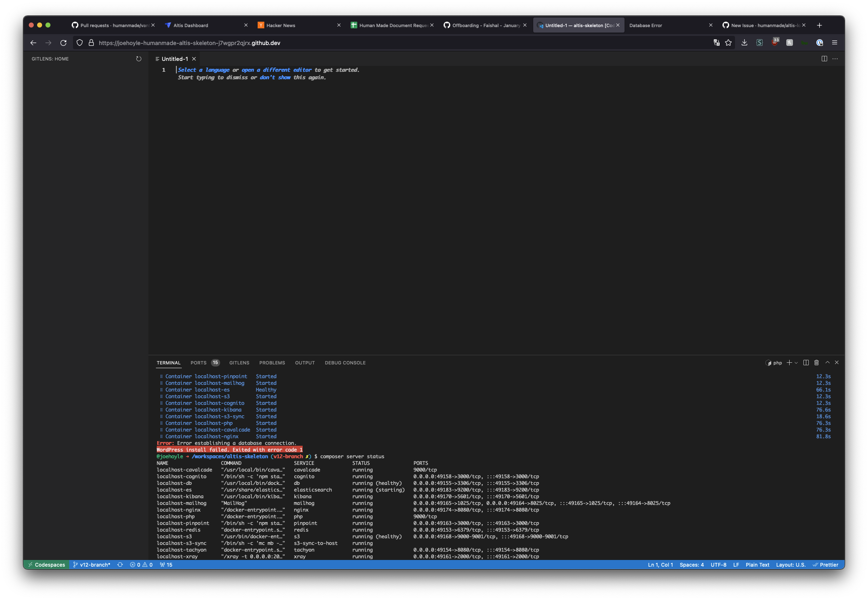Bookmark this page with star icon

(x=728, y=43)
